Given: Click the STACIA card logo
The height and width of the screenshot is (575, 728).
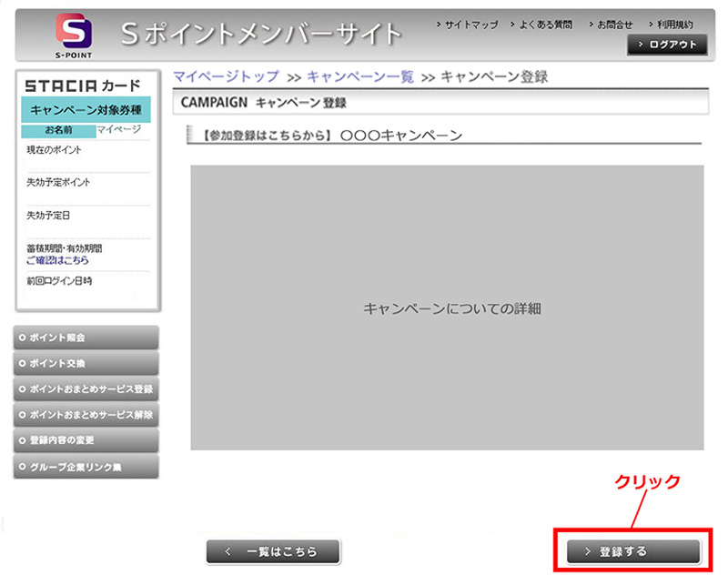Looking at the screenshot, I should pos(83,86).
